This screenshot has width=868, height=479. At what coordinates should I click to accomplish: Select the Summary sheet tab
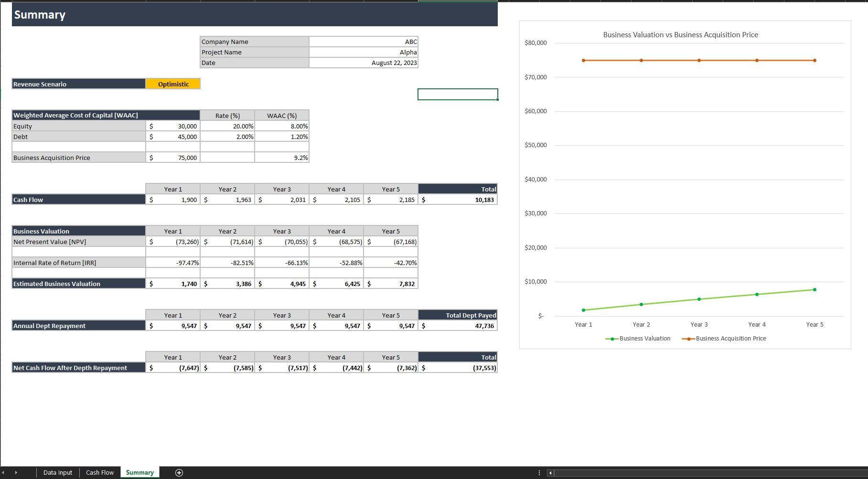[x=139, y=473]
